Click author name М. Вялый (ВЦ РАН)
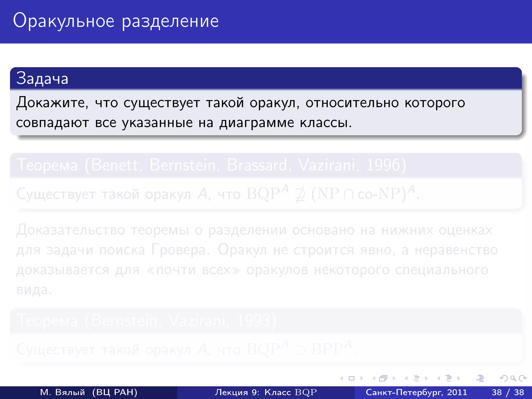The width and height of the screenshot is (532, 399). (89, 392)
